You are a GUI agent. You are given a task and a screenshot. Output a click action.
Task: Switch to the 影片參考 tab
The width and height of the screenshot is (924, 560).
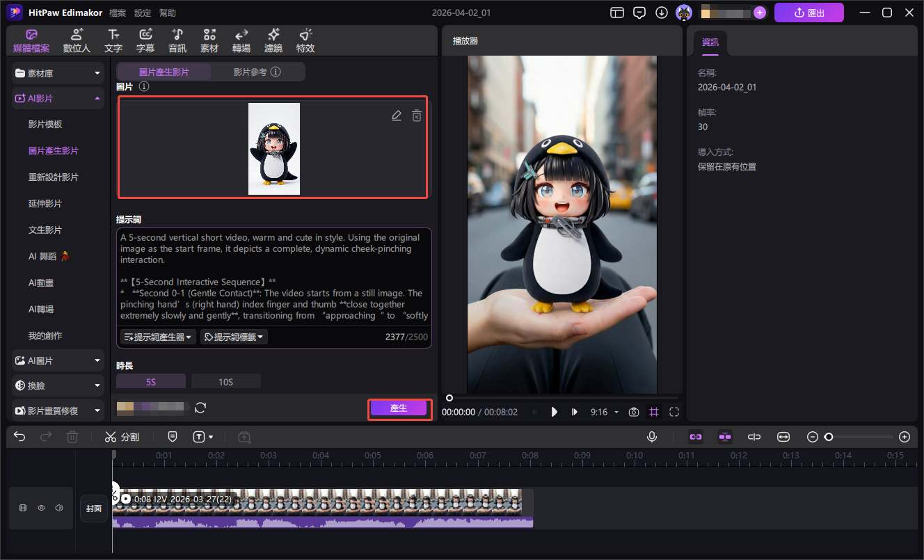(x=256, y=72)
